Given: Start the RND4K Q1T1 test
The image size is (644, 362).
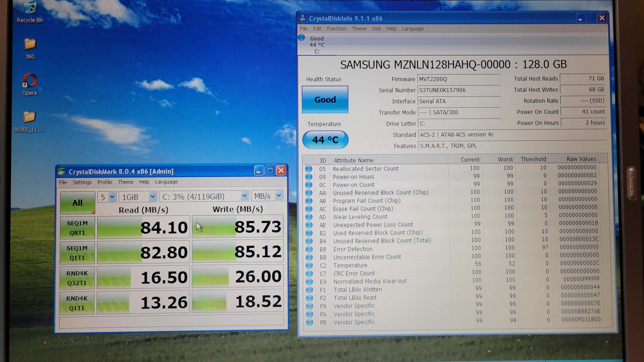Looking at the screenshot, I should 77,303.
